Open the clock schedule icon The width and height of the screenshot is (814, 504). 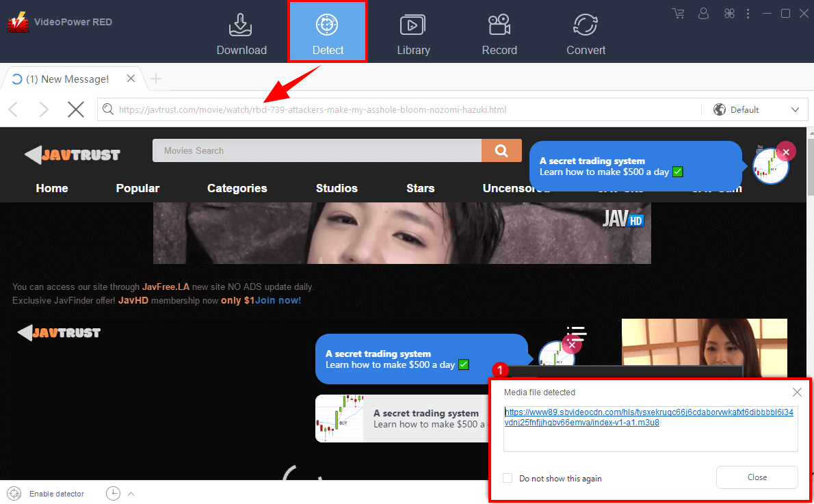pyautogui.click(x=113, y=494)
